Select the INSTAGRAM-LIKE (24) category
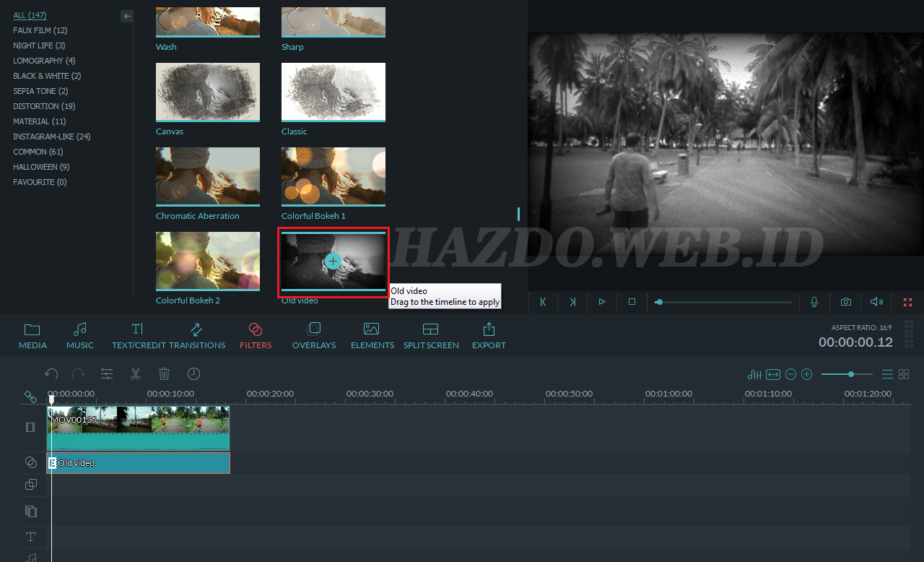 52,137
